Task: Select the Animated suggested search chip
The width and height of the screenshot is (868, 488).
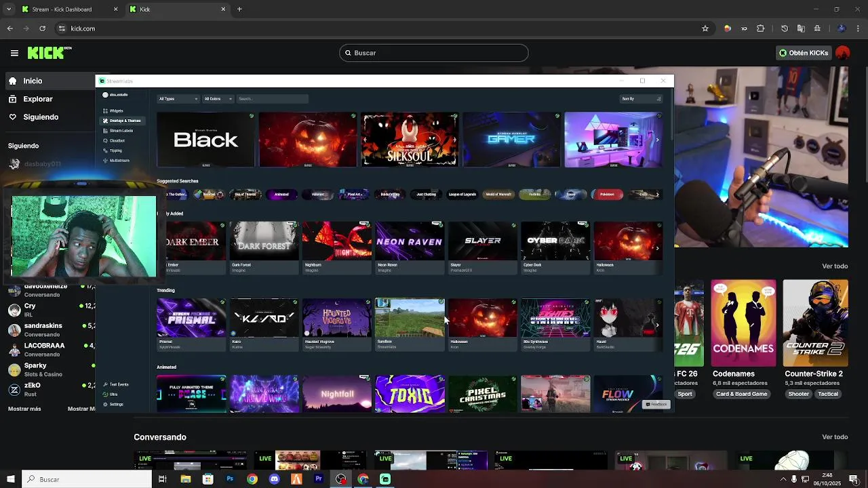Action: (281, 195)
